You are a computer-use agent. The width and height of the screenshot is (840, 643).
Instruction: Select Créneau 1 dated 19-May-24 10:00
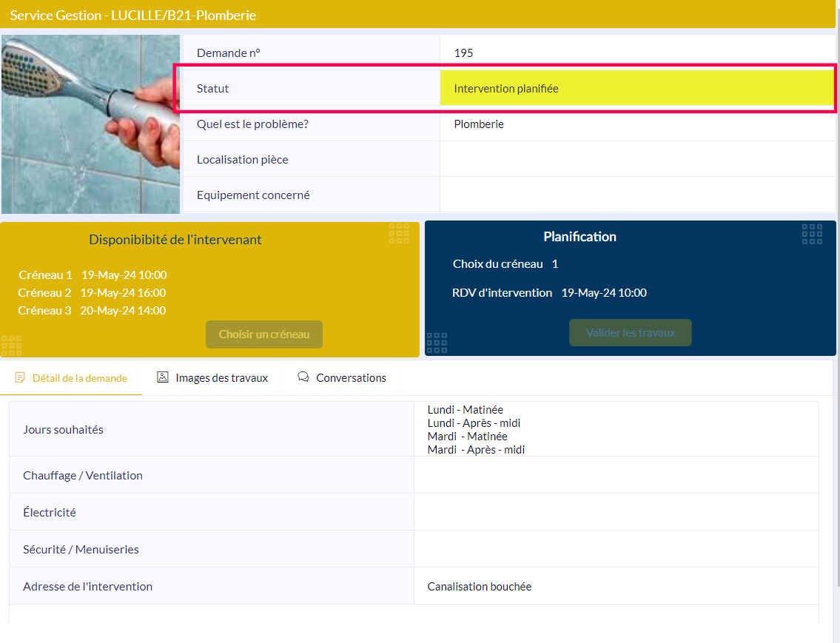pyautogui.click(x=93, y=275)
